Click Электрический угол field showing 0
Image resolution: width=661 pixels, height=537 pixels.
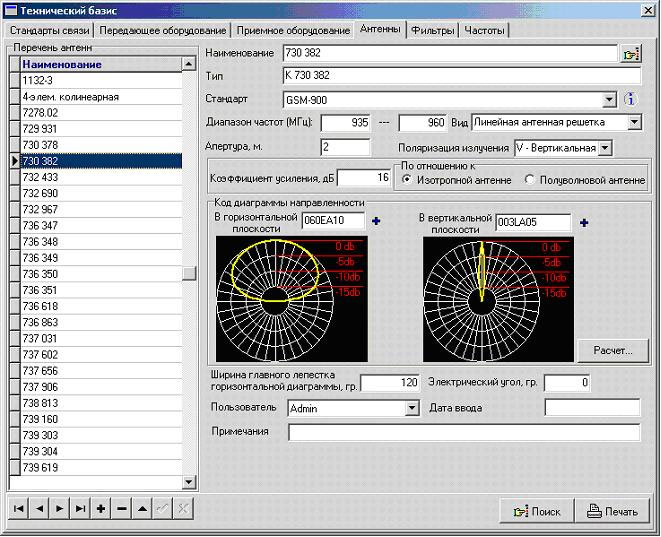[567, 383]
